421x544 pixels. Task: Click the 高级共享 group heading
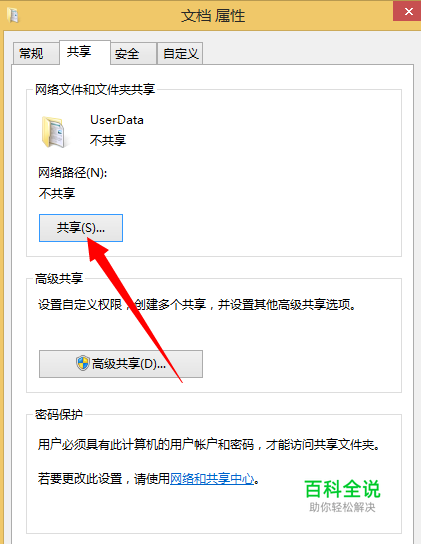(x=59, y=279)
